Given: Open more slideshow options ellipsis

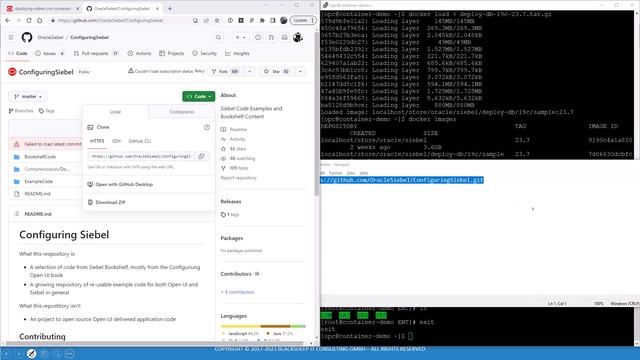Looking at the screenshot, I should (69, 353).
